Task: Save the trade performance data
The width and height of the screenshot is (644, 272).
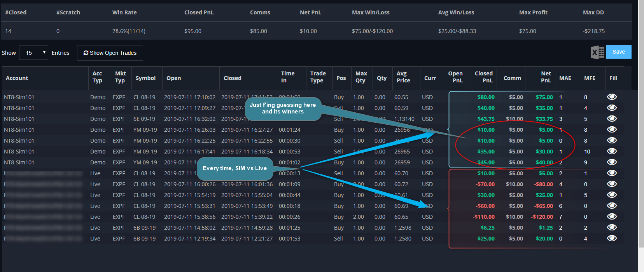Action: 619,52
